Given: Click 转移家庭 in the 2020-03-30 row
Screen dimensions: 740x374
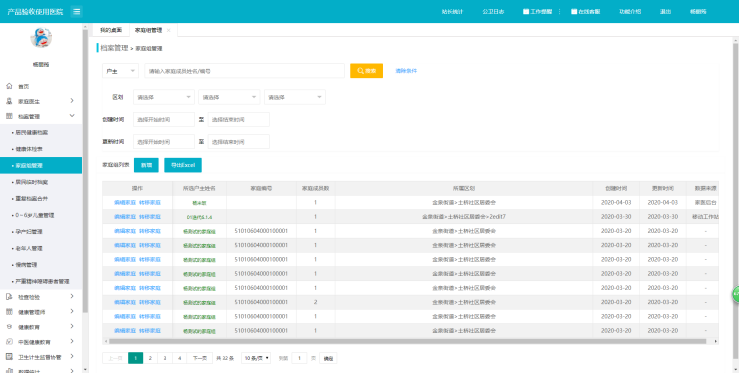Looking at the screenshot, I should coord(150,217).
